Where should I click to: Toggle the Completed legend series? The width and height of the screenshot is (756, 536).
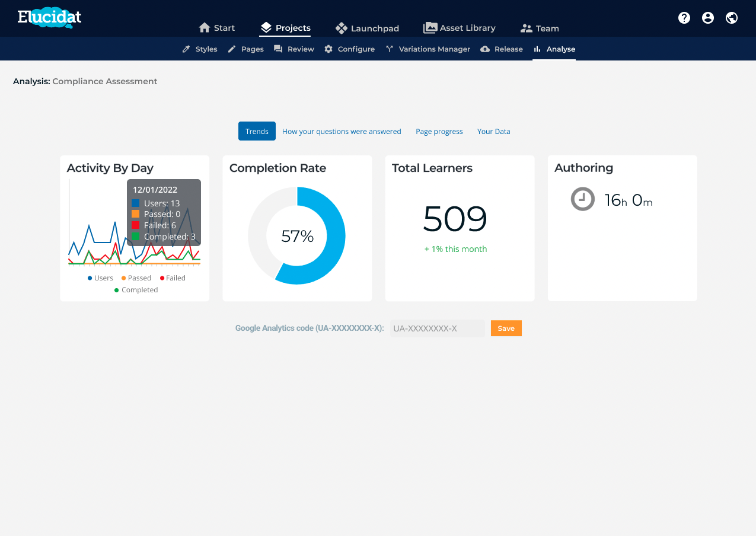[136, 290]
